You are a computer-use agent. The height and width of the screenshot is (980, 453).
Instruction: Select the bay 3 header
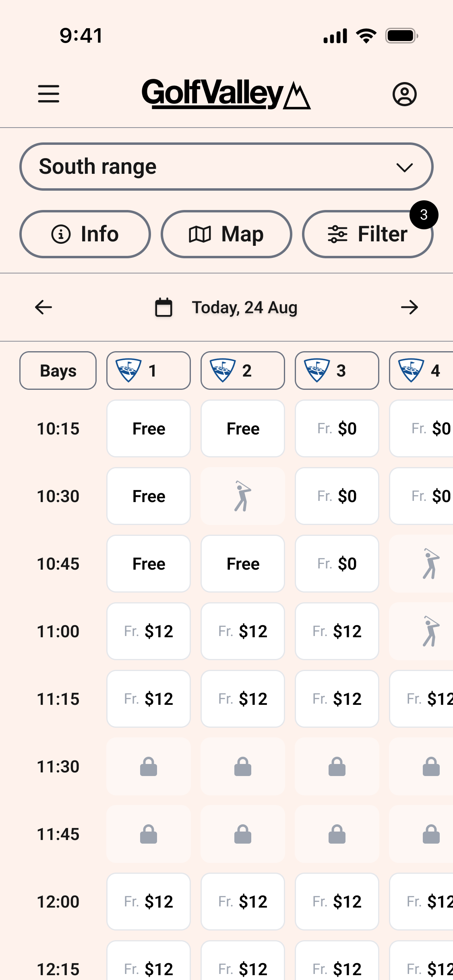(x=337, y=371)
